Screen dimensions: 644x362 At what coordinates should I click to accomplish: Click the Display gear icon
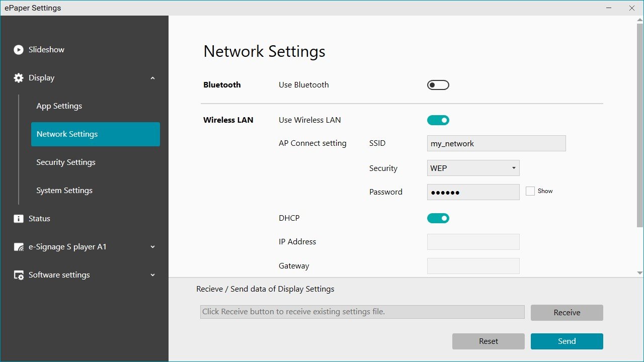click(18, 77)
